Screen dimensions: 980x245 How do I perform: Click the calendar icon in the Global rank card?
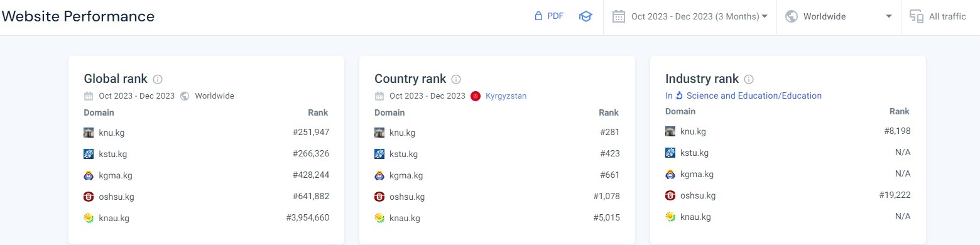(89, 96)
